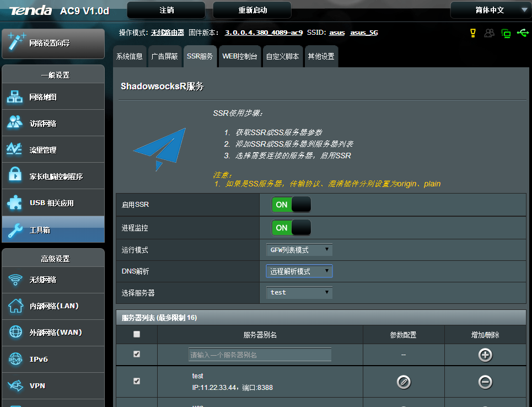
Task: Click the 服务器列表 (最多限制 16) heading
Action: click(x=159, y=318)
